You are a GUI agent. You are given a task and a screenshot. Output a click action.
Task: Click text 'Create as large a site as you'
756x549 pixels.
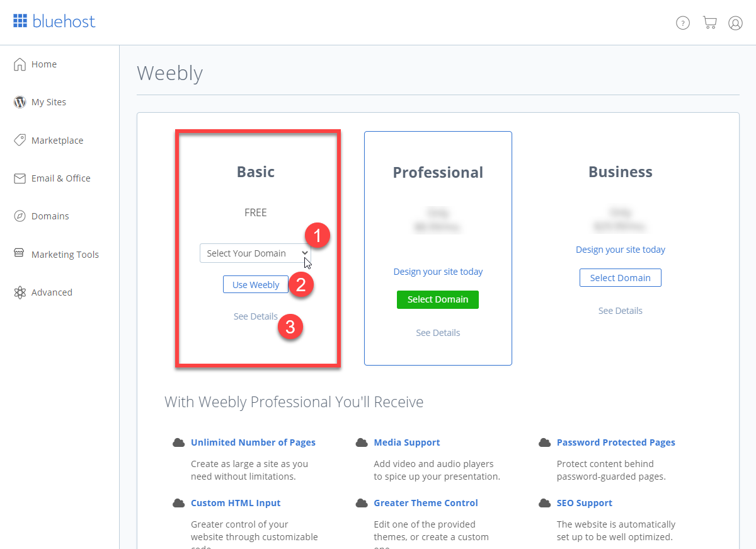click(x=249, y=464)
